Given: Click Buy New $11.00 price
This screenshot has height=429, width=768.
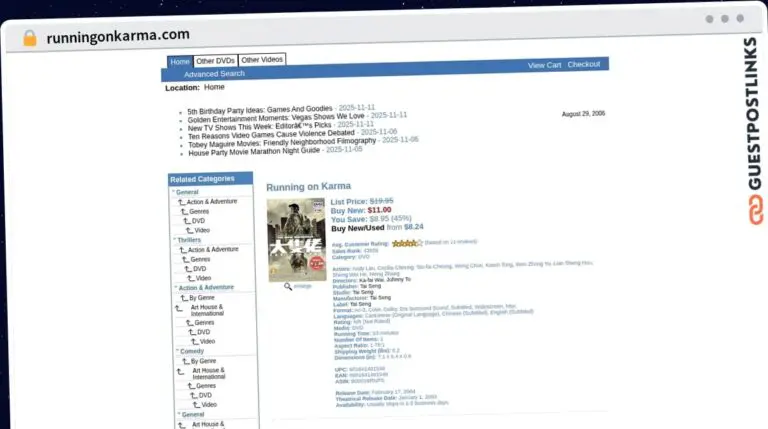Looking at the screenshot, I should click(361, 211).
